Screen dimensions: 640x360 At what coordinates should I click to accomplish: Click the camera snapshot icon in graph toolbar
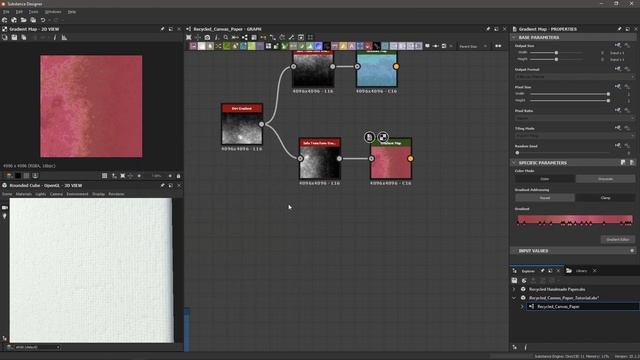pyautogui.click(x=207, y=37)
